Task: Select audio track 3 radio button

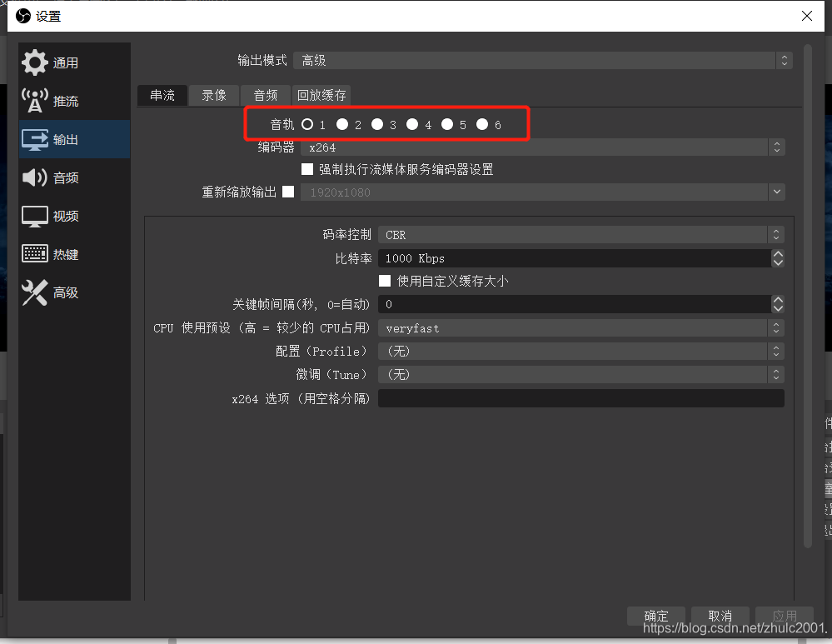Action: click(376, 124)
